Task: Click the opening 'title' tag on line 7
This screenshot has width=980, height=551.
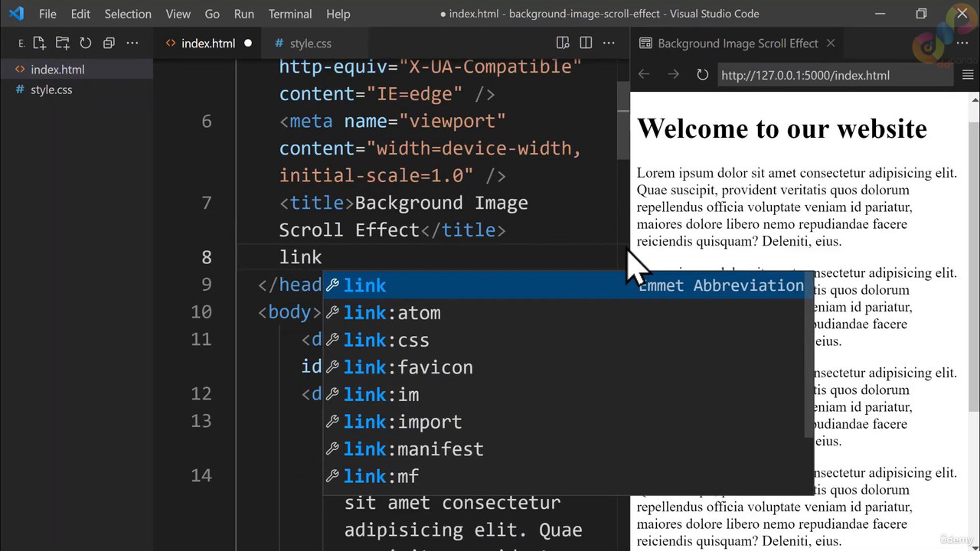Action: coord(316,204)
